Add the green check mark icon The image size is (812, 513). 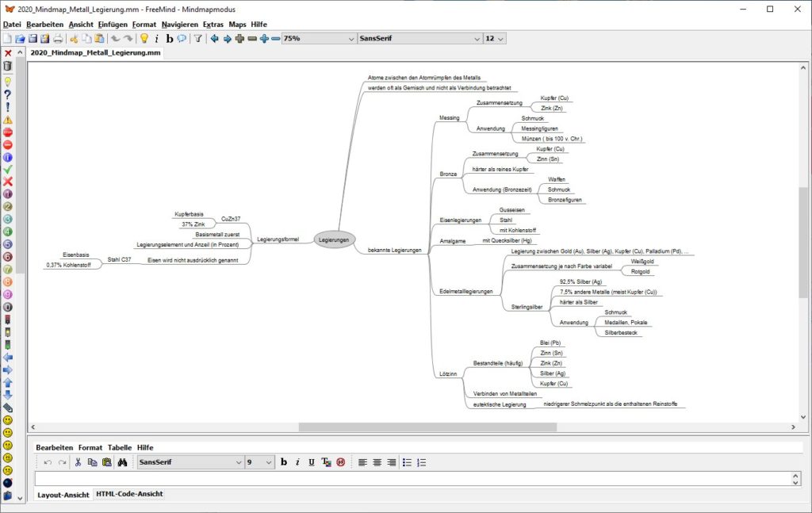coord(8,169)
